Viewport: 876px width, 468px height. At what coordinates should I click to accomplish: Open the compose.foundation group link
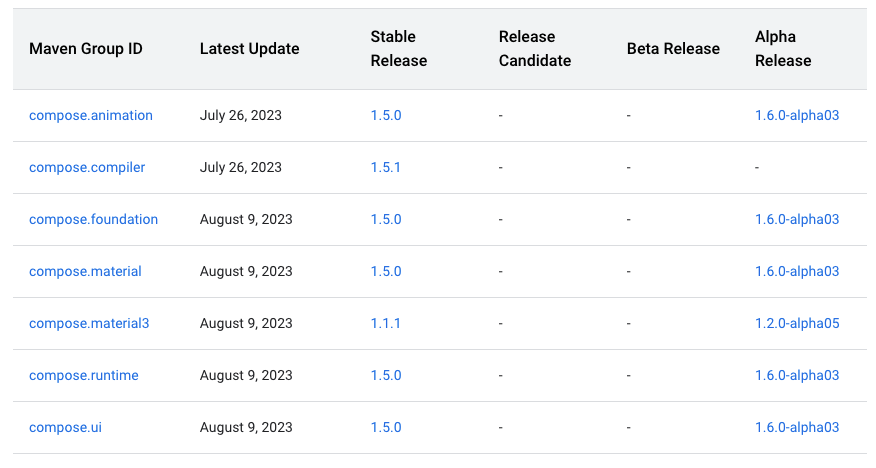tap(93, 219)
